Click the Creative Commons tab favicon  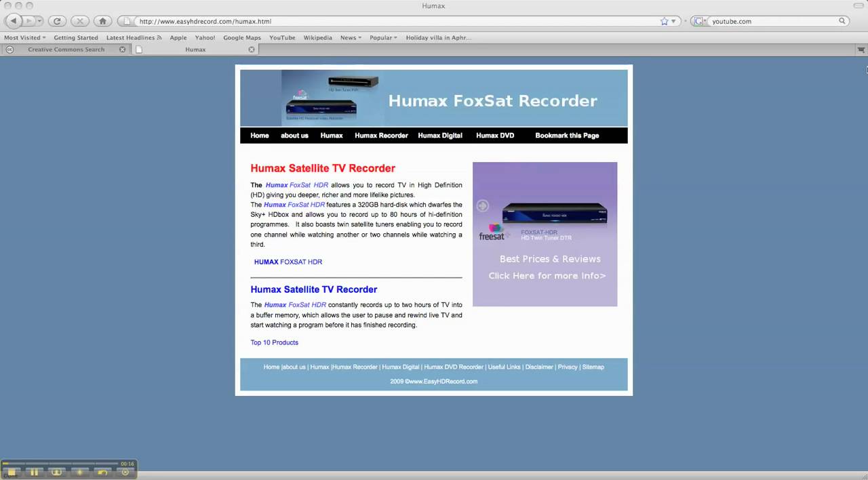(x=9, y=49)
